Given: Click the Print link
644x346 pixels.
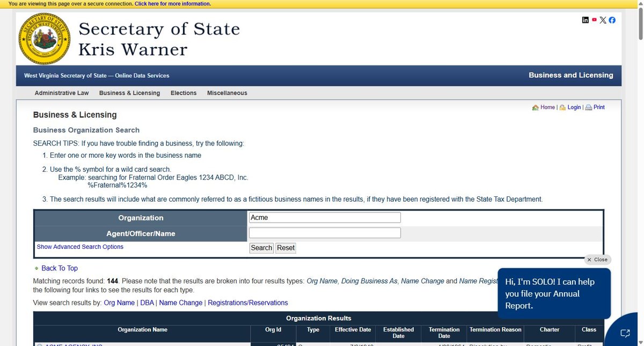Looking at the screenshot, I should [x=599, y=107].
